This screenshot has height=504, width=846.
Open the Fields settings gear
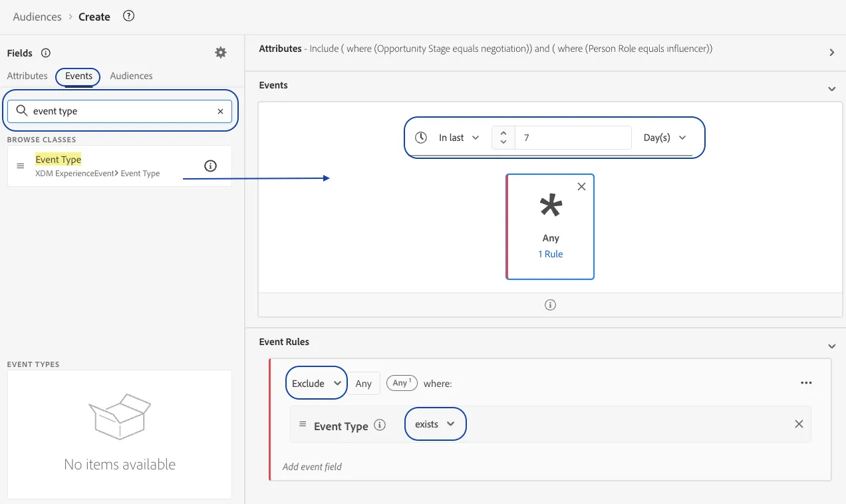point(221,53)
